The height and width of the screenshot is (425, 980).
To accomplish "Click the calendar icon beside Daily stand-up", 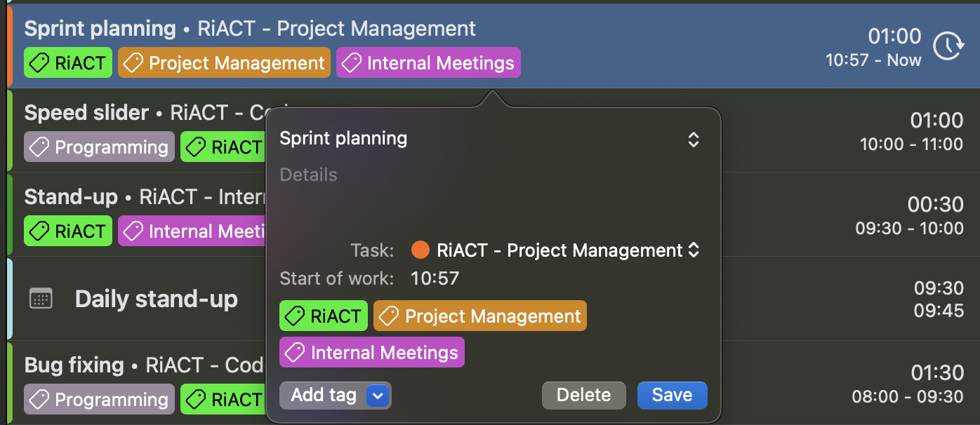I will pos(41,299).
